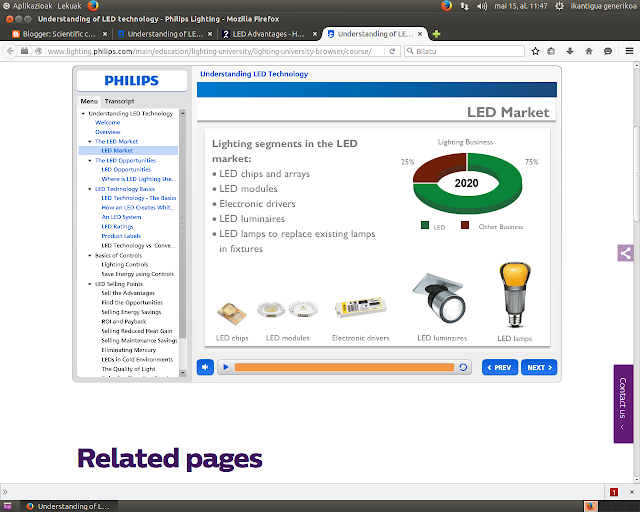Switch to the first Understanding of LED tab
640x512 pixels.
[165, 34]
